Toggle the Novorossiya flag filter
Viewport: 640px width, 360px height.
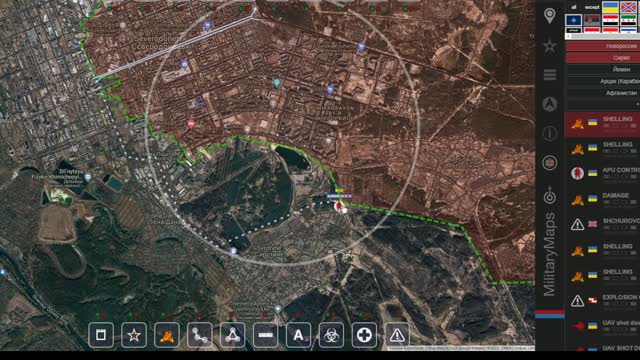(629, 7)
